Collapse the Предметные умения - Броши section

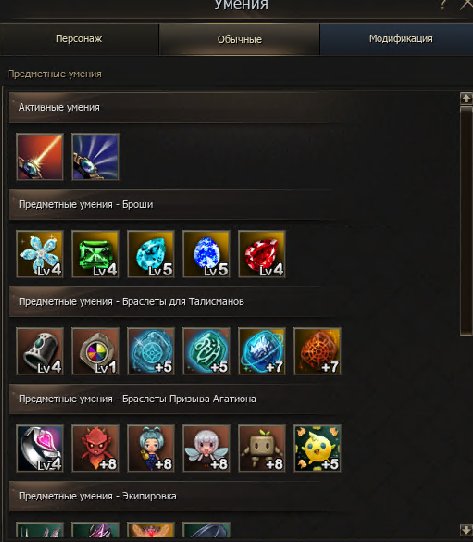[x=173, y=204]
